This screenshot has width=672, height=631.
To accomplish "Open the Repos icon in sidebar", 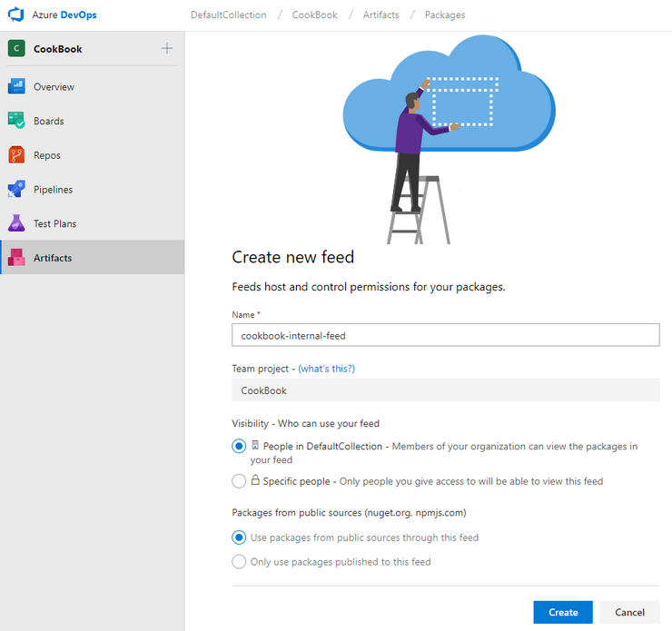I will pos(16,154).
